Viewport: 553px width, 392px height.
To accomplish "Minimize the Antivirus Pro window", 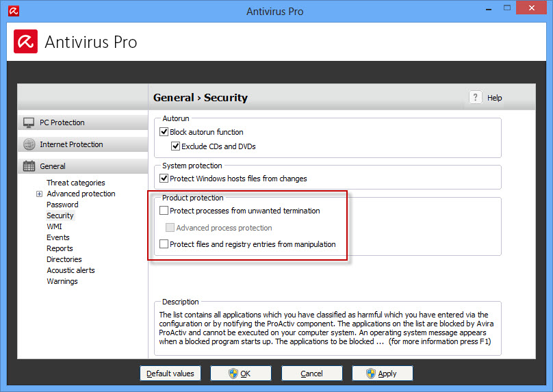I will point(489,8).
